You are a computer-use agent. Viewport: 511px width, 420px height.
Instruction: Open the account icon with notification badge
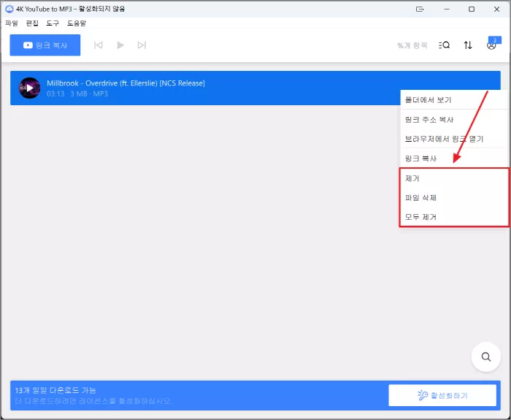coord(493,44)
